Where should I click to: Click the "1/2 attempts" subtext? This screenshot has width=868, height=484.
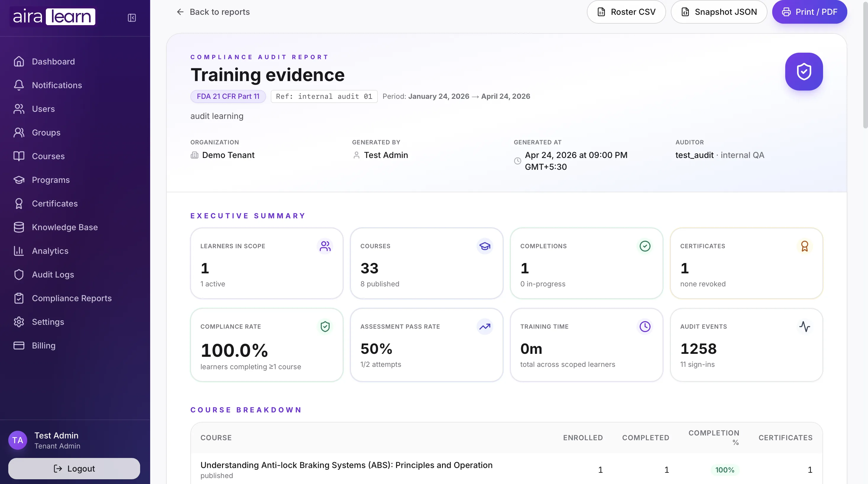[x=381, y=364]
